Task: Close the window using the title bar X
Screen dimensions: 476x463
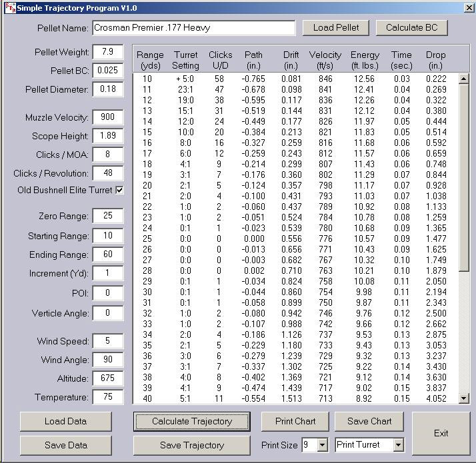Action: tap(467, 7)
